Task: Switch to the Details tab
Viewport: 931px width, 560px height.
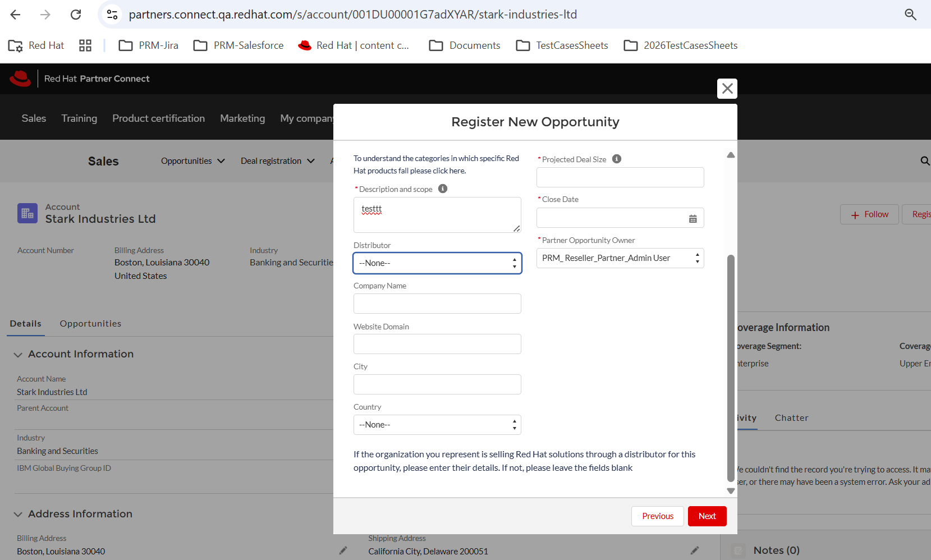Action: click(25, 324)
